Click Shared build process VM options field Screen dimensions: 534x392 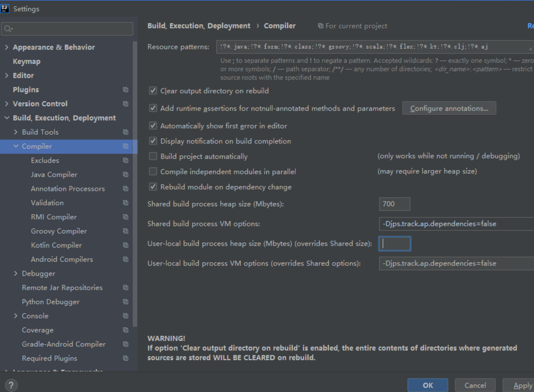coord(456,224)
